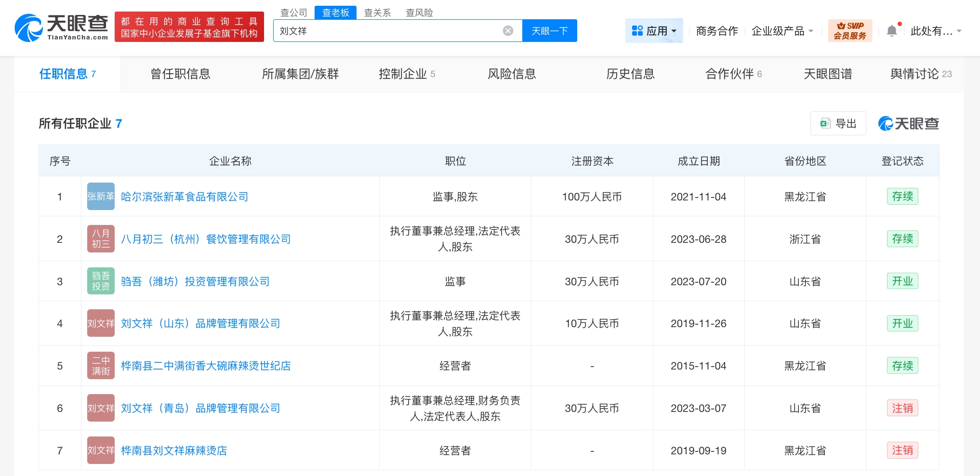Click the 商务合作 link
The width and height of the screenshot is (980, 476).
(x=716, y=30)
